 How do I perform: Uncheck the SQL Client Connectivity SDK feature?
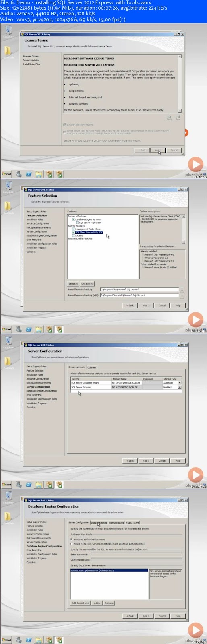74,232
